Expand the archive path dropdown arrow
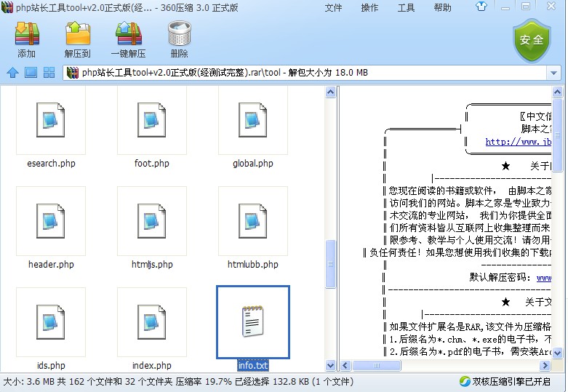The image size is (568, 392). (x=554, y=73)
